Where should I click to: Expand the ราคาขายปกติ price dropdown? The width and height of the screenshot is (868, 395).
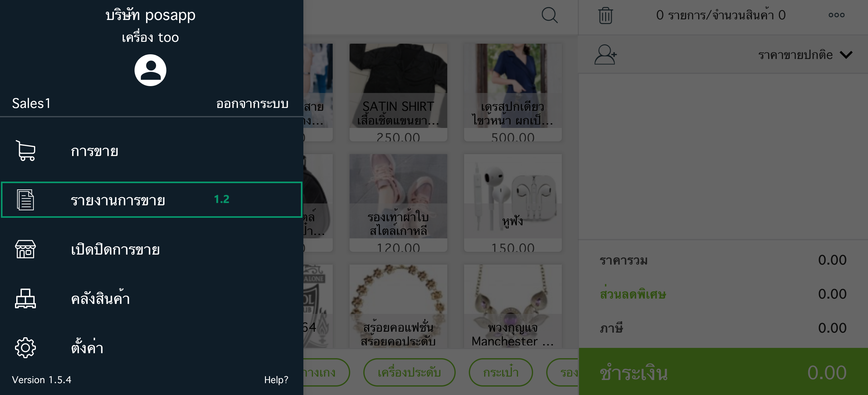[805, 55]
